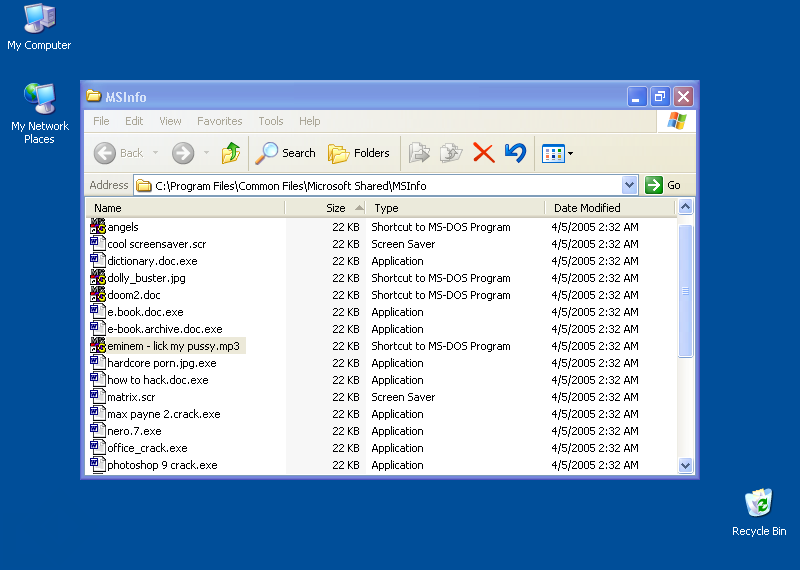Select the photoshop 9 crack.exe icon

pyautogui.click(x=97, y=465)
